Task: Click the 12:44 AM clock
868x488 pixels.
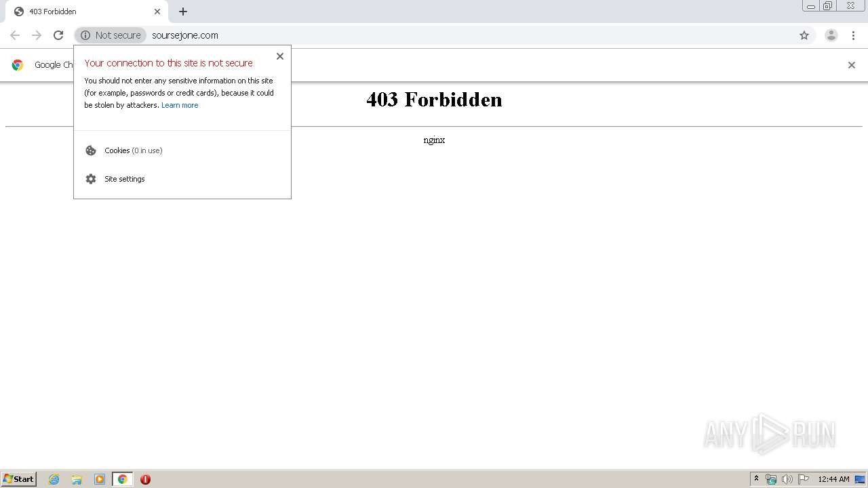Action: [x=833, y=479]
